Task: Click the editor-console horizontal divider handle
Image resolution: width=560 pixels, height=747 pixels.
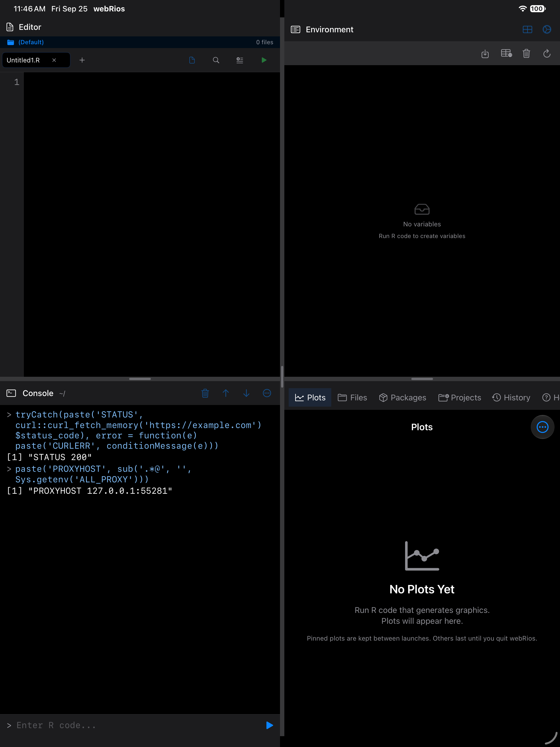Action: [x=140, y=379]
